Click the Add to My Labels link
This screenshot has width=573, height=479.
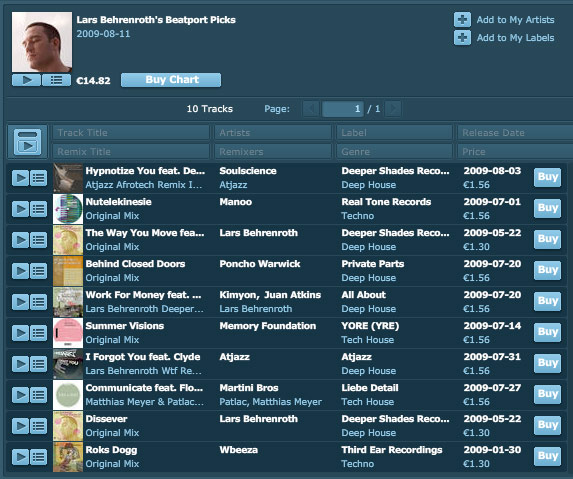tap(515, 38)
